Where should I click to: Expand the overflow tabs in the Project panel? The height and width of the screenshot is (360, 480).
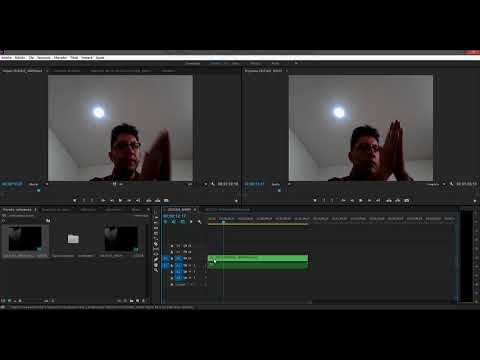pyautogui.click(x=149, y=210)
